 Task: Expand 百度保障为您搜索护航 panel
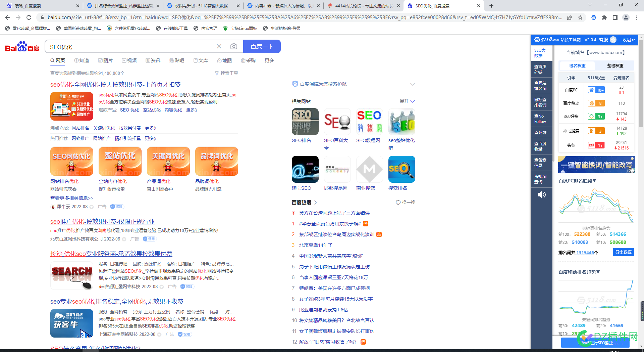(x=413, y=84)
